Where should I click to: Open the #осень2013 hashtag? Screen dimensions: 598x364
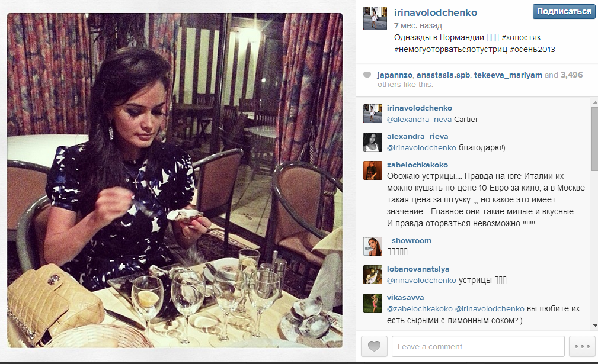(x=532, y=50)
